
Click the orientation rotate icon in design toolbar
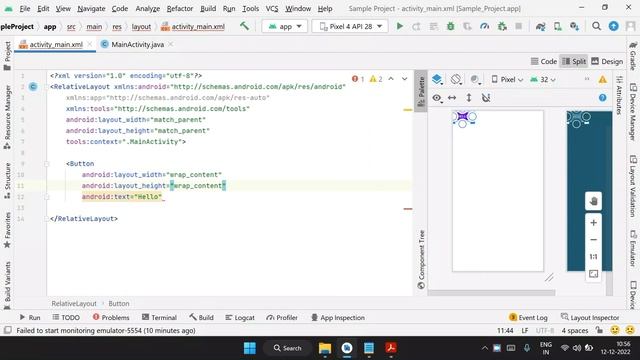point(456,79)
